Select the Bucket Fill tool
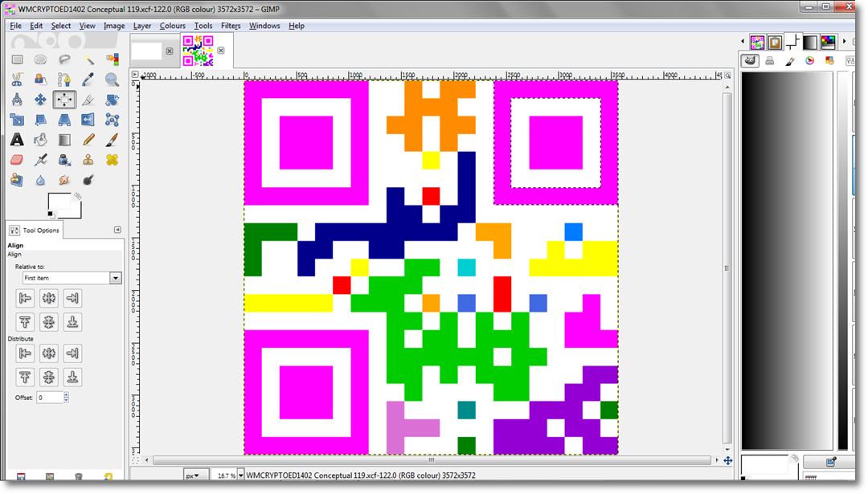The height and width of the screenshot is (494, 868). point(40,140)
